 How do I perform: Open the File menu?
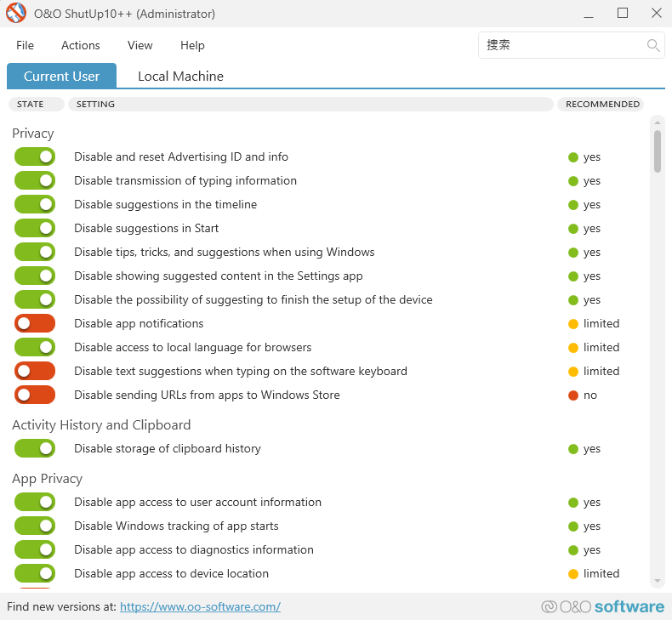[25, 46]
